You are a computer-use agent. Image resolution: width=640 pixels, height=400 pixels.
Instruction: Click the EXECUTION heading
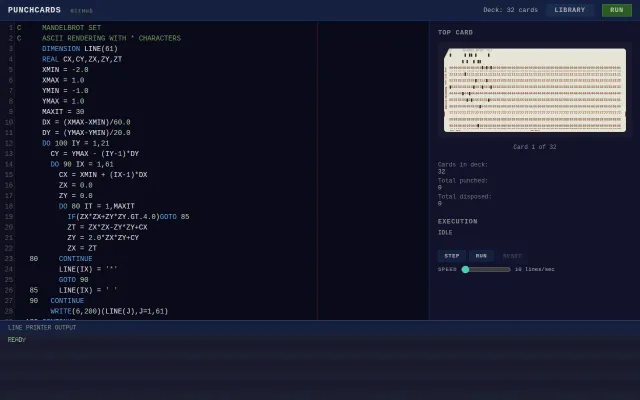(458, 222)
